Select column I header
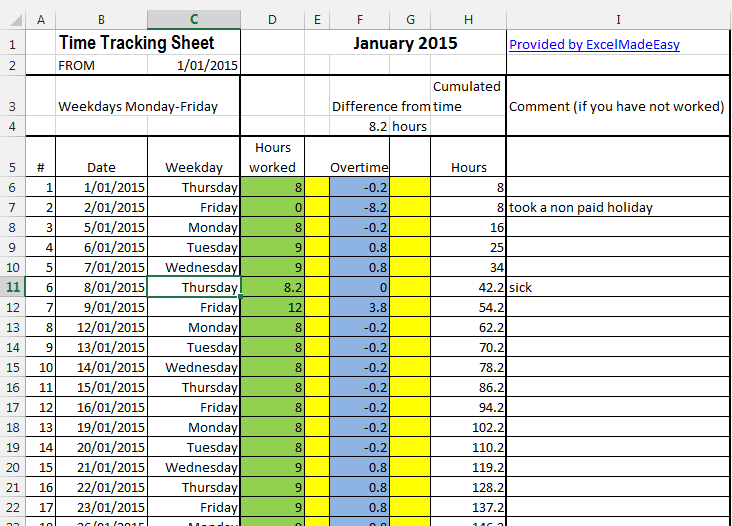Screen dimensions: 732x526 pos(618,19)
